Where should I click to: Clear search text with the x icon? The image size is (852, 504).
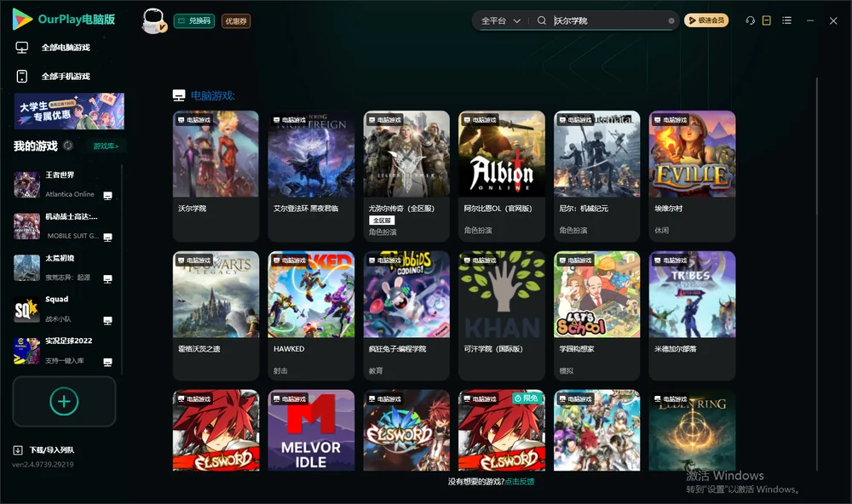pyautogui.click(x=671, y=20)
